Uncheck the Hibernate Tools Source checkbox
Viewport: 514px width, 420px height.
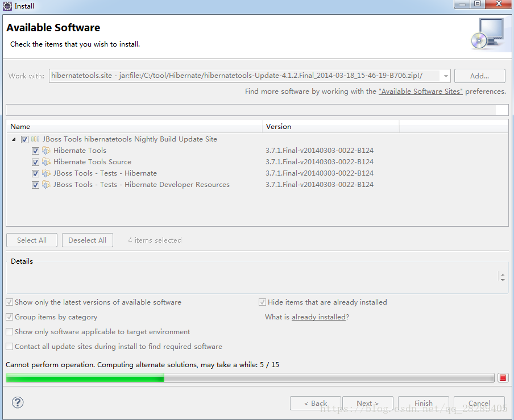[35, 162]
